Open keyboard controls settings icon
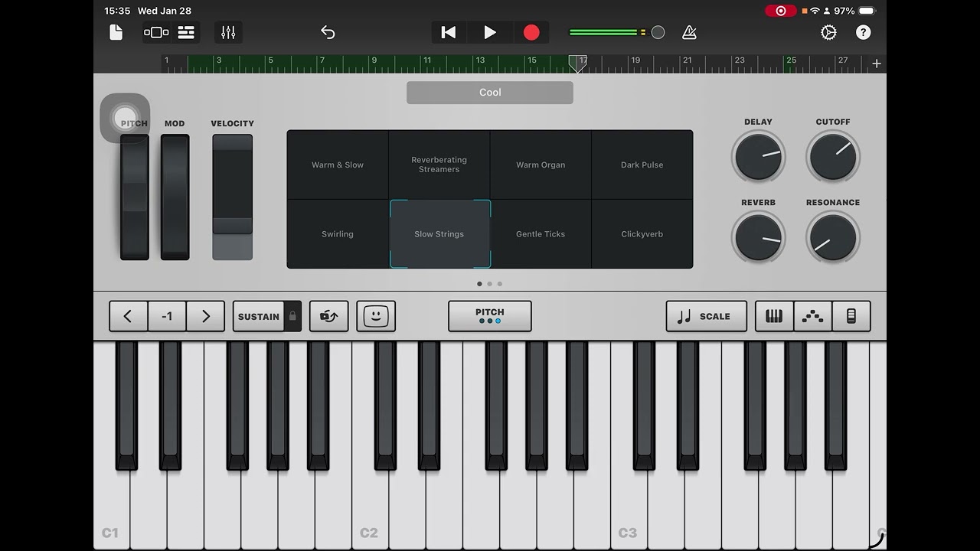The image size is (980, 551). point(851,316)
